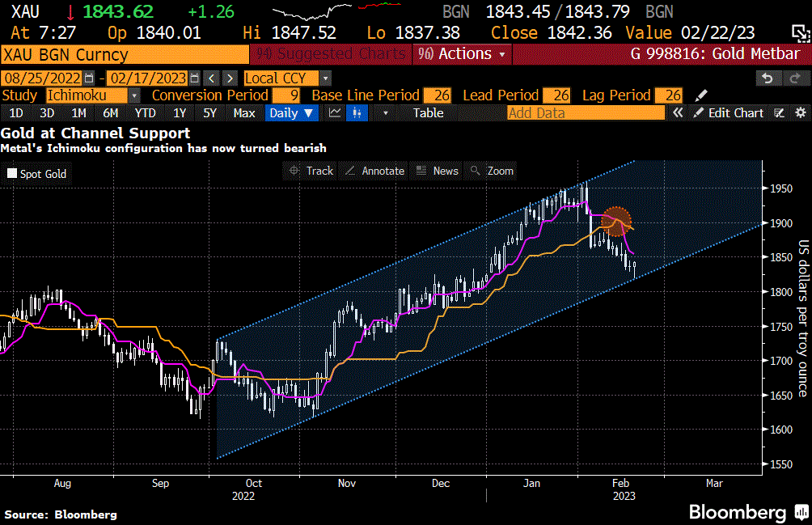This screenshot has width=812, height=525.
Task: Click the Zoom button
Action: (492, 171)
